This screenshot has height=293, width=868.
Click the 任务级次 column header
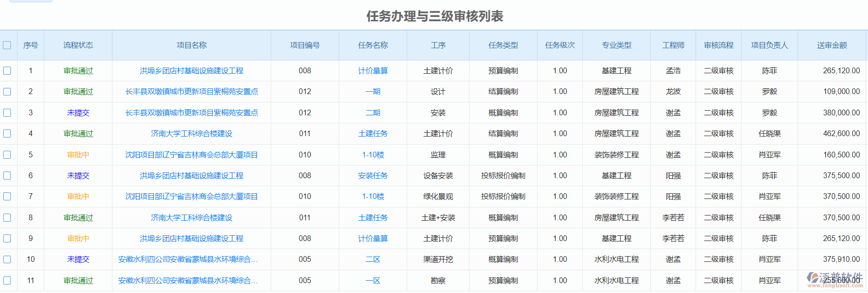(560, 45)
